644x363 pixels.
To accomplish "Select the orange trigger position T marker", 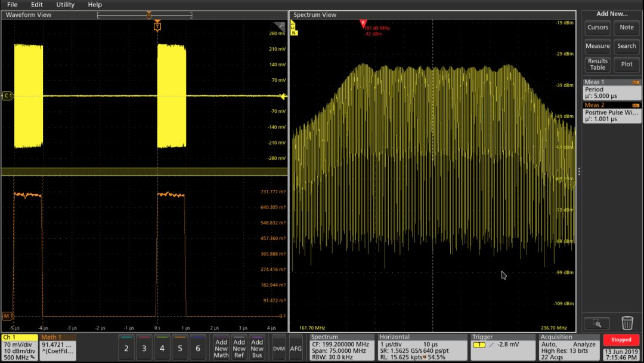I will 157,27.
